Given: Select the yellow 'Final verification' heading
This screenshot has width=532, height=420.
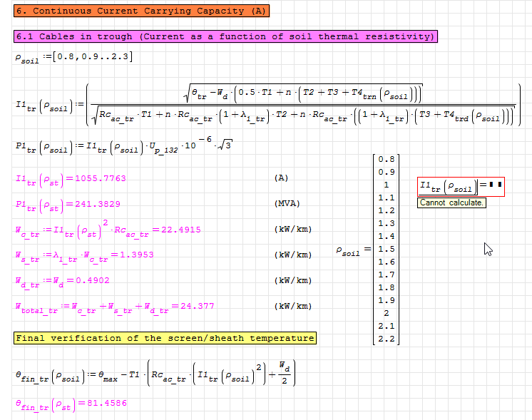Looking at the screenshot, I should click(x=165, y=338).
